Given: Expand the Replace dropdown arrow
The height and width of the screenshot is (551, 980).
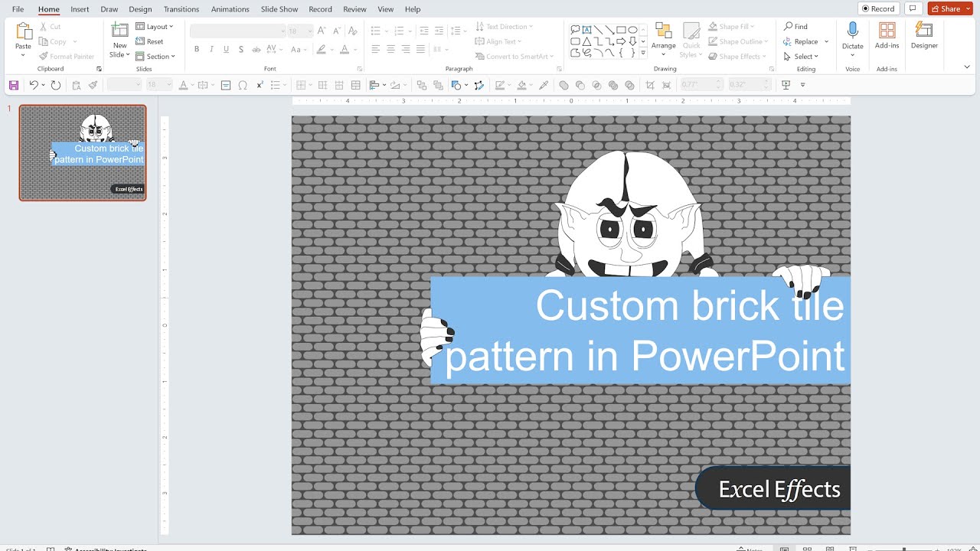Looking at the screenshot, I should coord(826,41).
